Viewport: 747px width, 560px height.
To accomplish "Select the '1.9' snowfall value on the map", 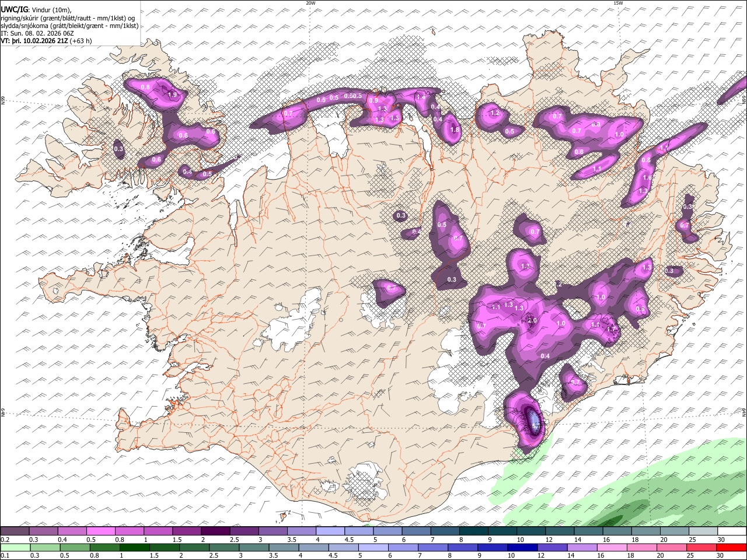I will coord(172,94).
